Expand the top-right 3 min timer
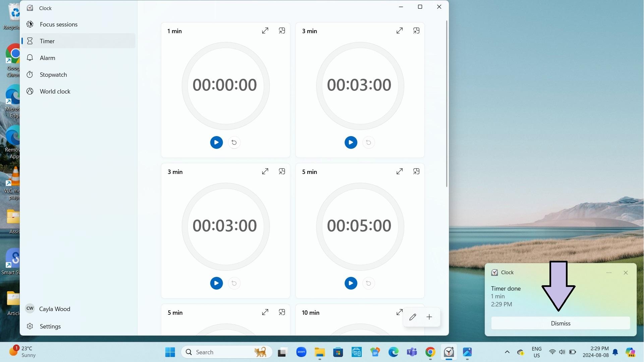 [x=400, y=31]
